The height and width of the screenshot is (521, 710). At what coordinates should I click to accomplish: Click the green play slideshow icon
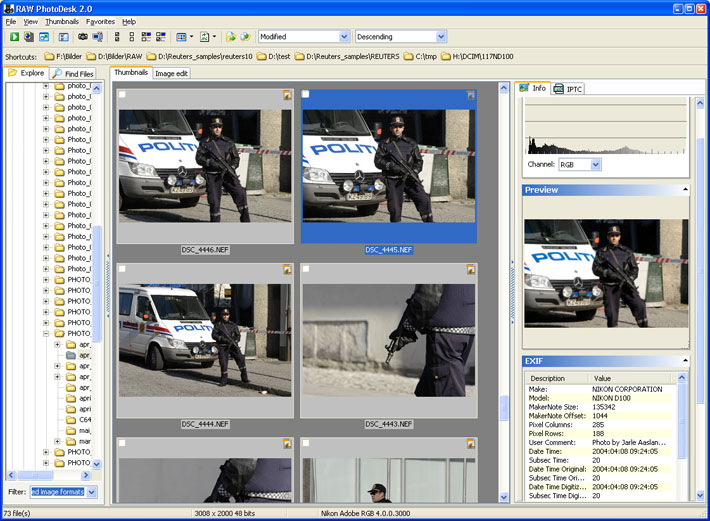(x=14, y=37)
